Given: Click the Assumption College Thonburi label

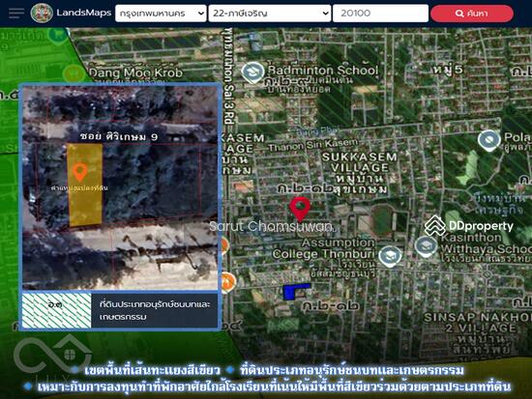Looking at the screenshot, I should tap(323, 248).
